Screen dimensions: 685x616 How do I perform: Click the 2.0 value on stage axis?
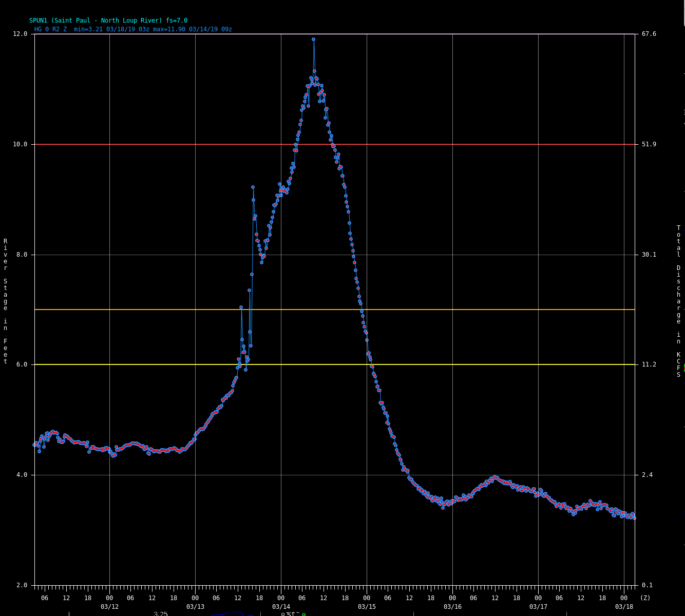[x=22, y=585]
